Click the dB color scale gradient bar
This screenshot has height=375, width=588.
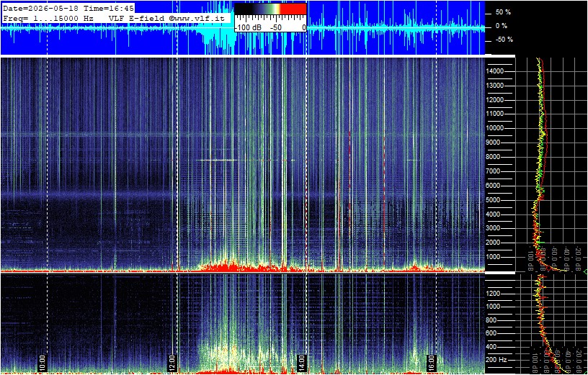pyautogui.click(x=270, y=9)
